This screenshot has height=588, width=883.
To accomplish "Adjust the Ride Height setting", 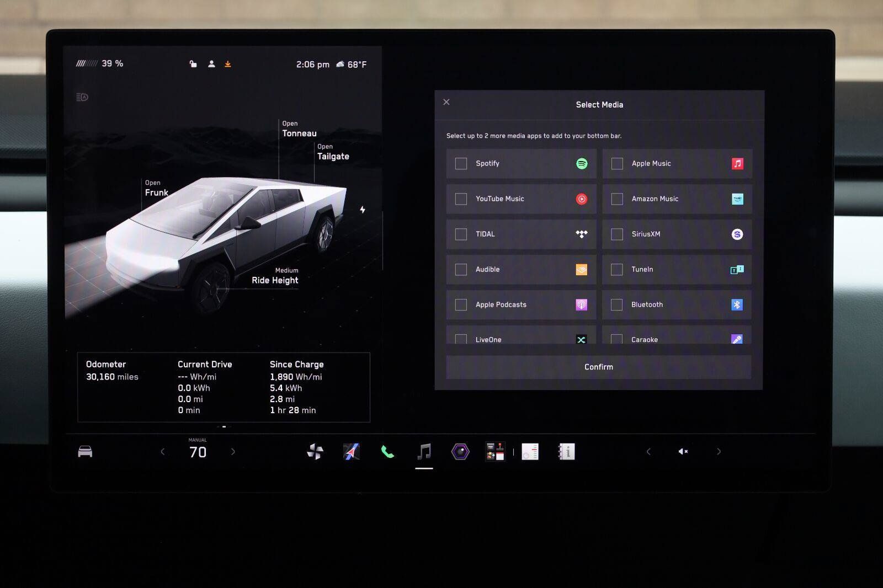I will pos(275,276).
